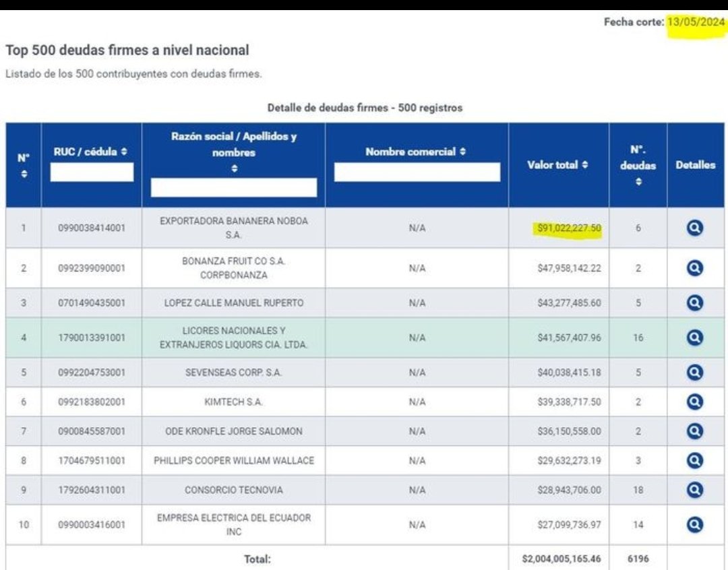Click the EXPORTADORA BANANERA NOBOA S.A. name

point(234,228)
